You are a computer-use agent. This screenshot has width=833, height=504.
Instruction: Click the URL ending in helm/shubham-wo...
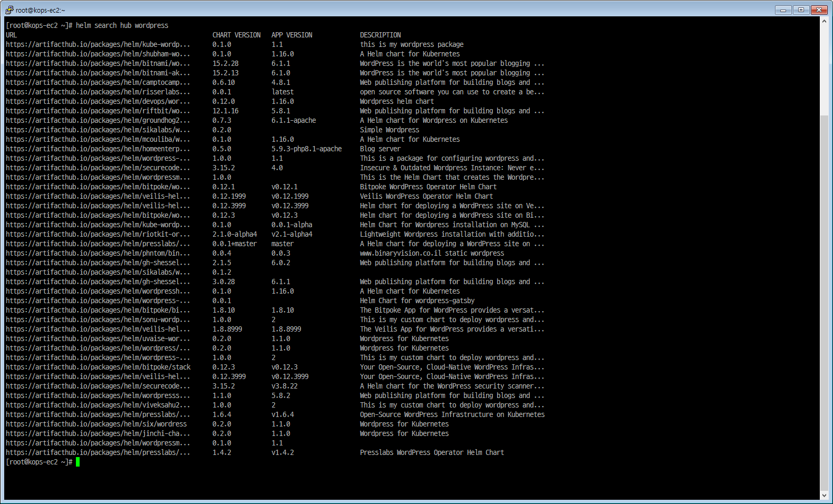[98, 54]
